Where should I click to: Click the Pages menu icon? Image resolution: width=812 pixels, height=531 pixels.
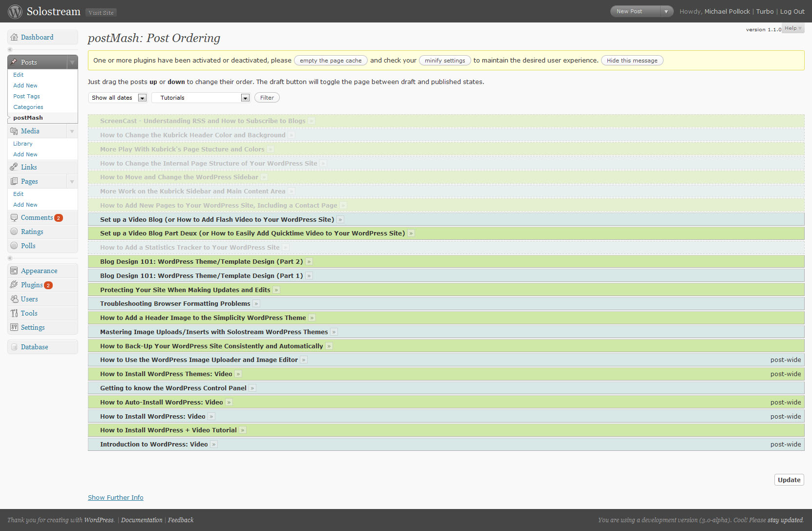coord(14,181)
